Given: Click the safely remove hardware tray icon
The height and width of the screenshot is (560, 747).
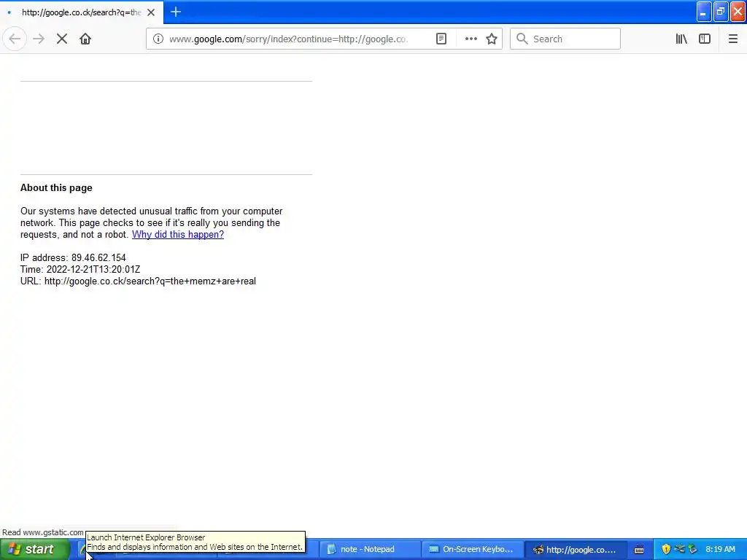Looking at the screenshot, I should point(693,549).
